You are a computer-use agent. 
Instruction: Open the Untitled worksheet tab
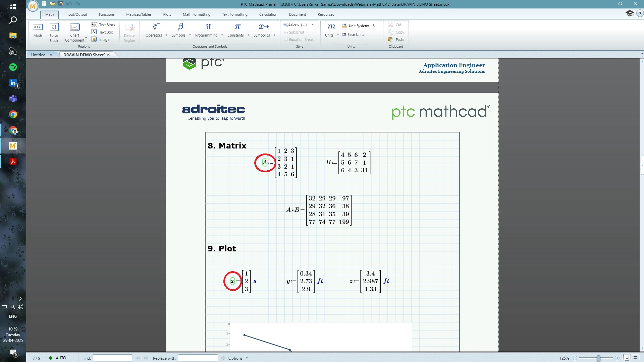coord(38,55)
